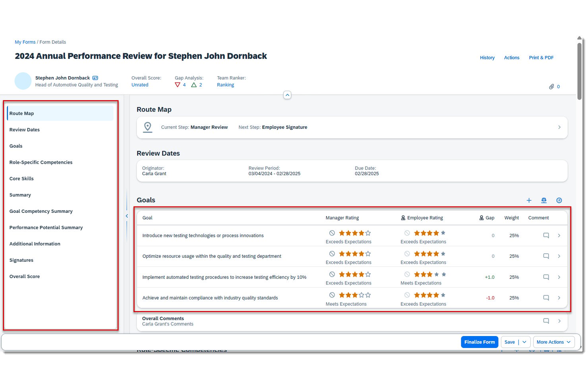The width and height of the screenshot is (588, 392).
Task: Expand Introduce new testing technologies goal details
Action: tap(559, 236)
